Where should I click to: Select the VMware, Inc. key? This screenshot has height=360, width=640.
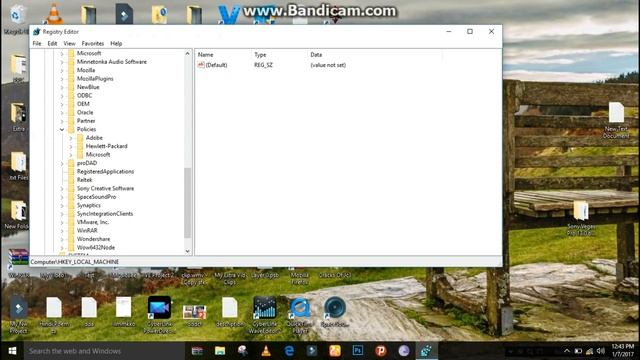coord(93,222)
